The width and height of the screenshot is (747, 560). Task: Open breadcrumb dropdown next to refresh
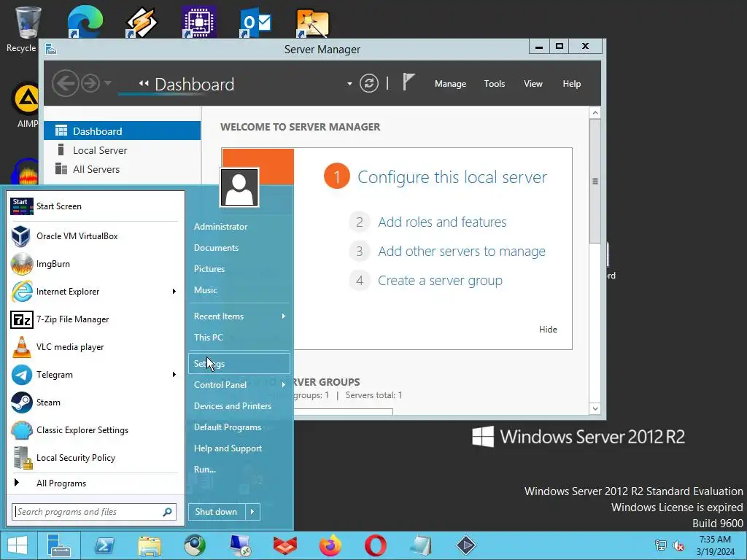[x=349, y=84]
